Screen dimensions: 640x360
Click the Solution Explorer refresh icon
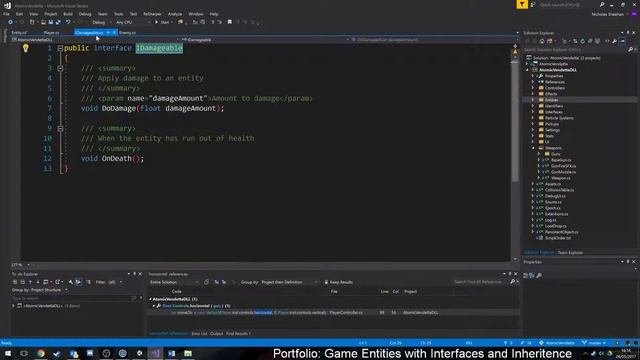[x=582, y=41]
